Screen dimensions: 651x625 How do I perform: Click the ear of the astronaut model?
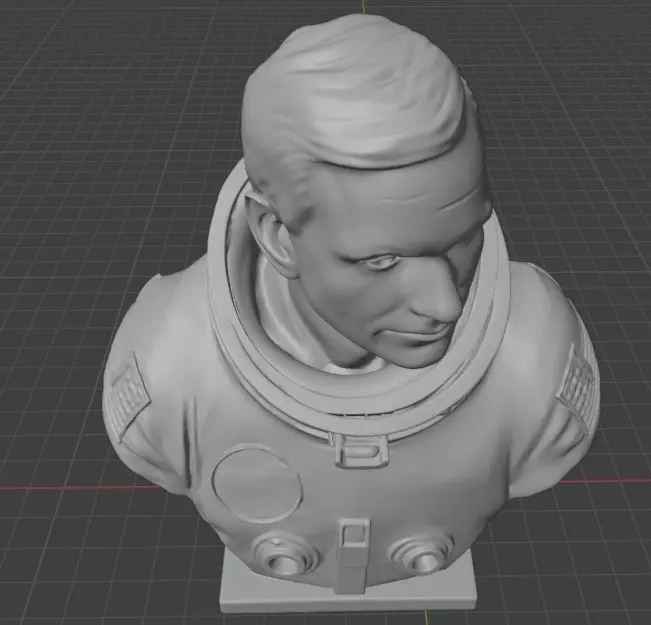pyautogui.click(x=272, y=235)
